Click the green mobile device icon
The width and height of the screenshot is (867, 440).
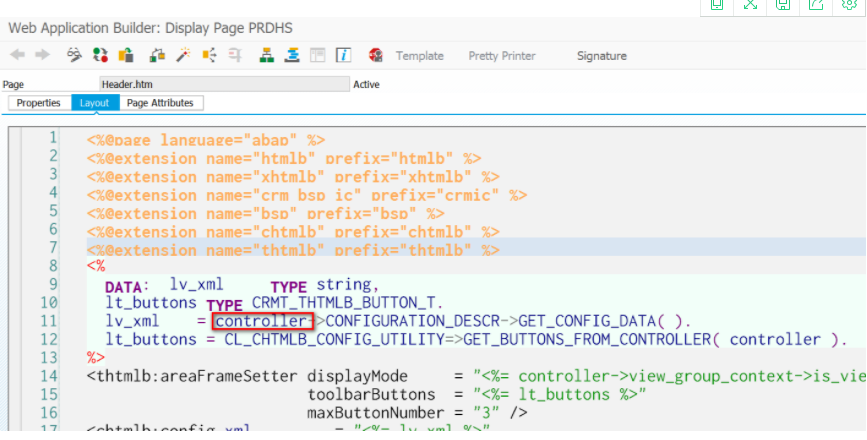[x=717, y=4]
